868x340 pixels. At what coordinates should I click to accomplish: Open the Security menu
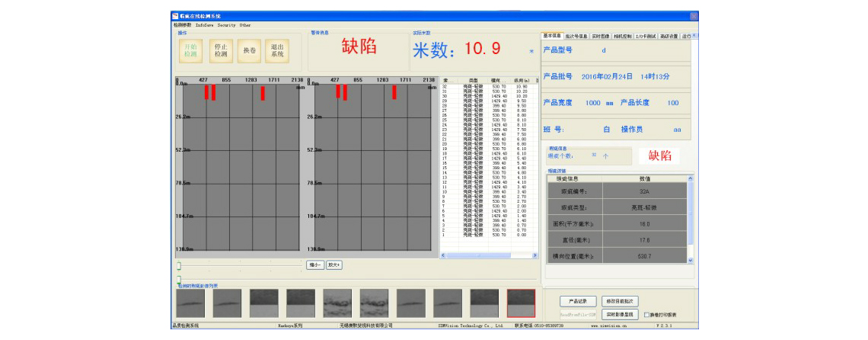227,25
